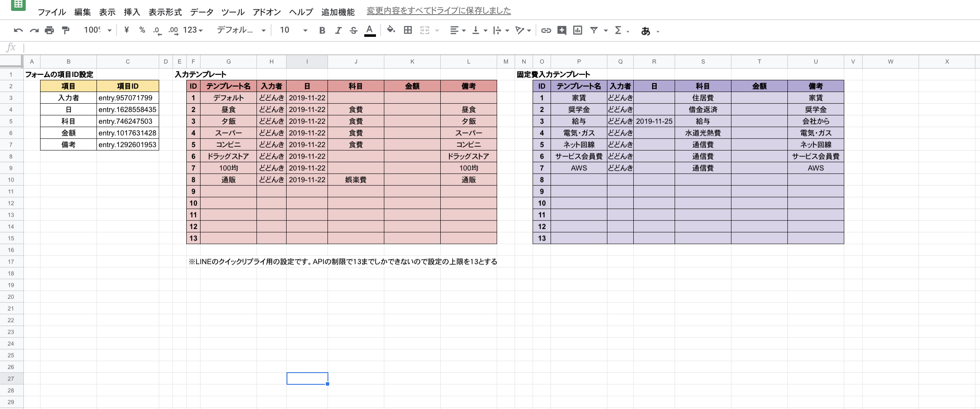Select cell C3 containing entry.957071799

[127, 97]
